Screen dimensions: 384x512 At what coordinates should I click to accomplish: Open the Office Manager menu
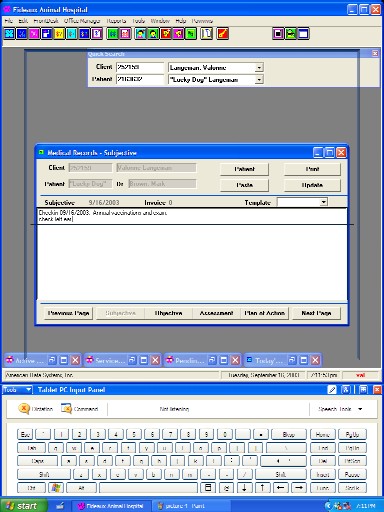pyautogui.click(x=82, y=21)
